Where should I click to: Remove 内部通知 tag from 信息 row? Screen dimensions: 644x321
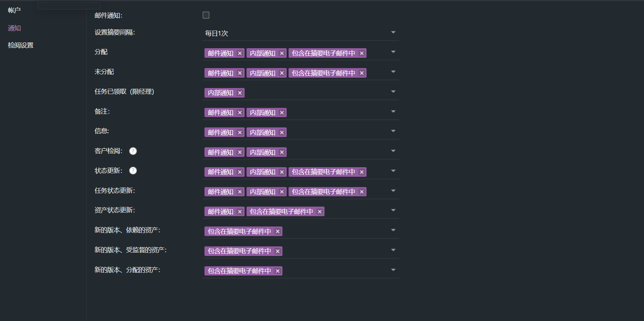pyautogui.click(x=282, y=132)
